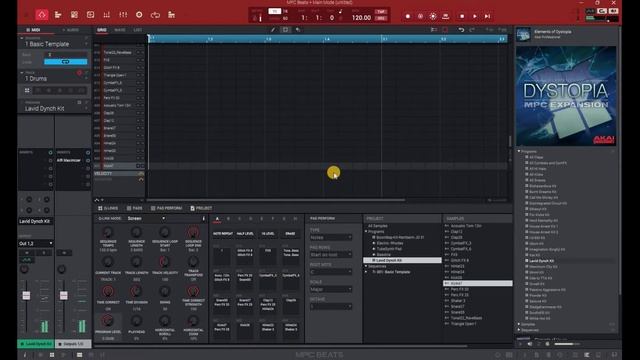640x360 pixels.
Task: Click the 120.00 BPM tempo field
Action: point(361,18)
